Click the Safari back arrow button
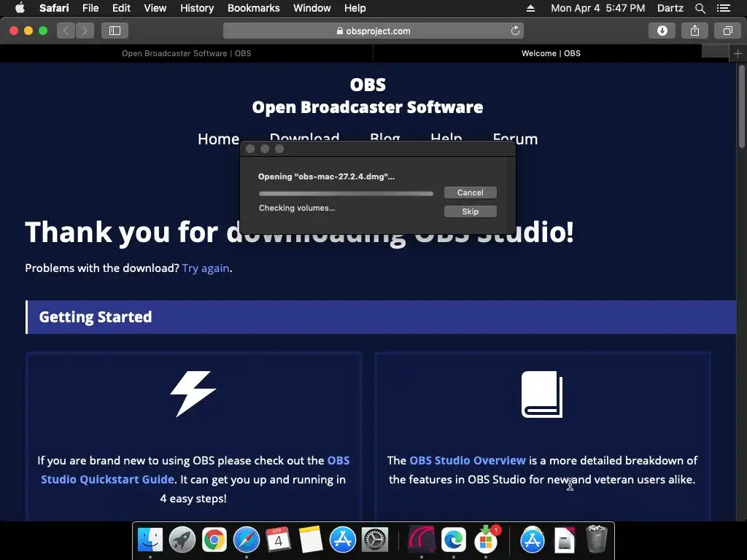Image resolution: width=747 pixels, height=560 pixels. (66, 31)
